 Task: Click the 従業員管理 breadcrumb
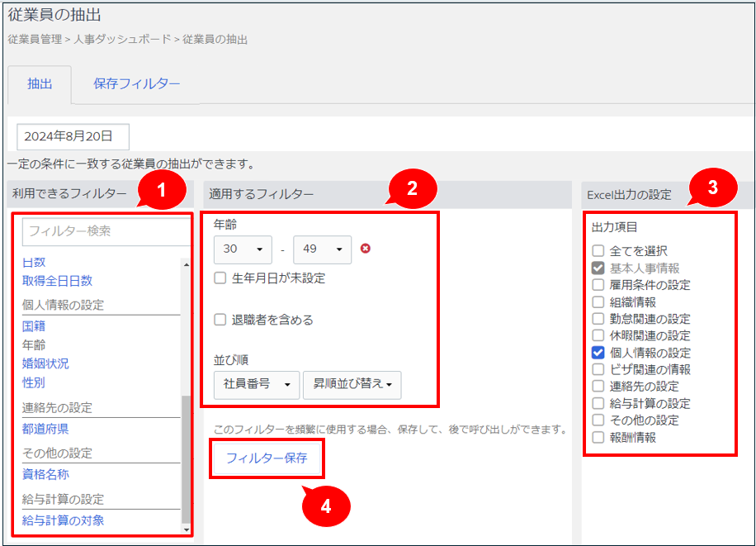click(35, 39)
